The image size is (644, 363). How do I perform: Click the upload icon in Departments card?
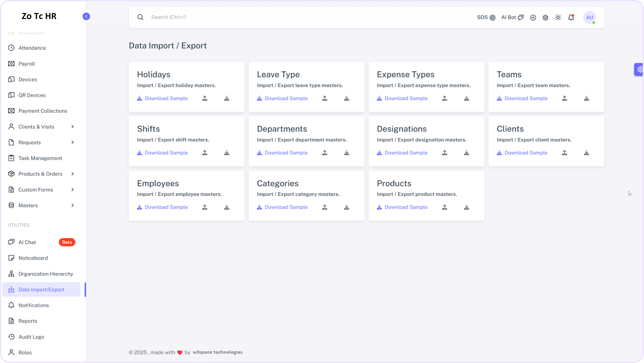tap(325, 153)
